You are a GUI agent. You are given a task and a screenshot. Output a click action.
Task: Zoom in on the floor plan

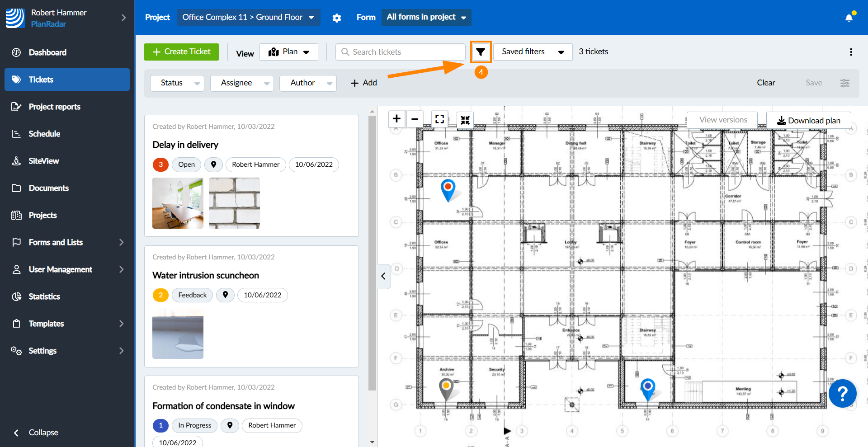point(396,119)
